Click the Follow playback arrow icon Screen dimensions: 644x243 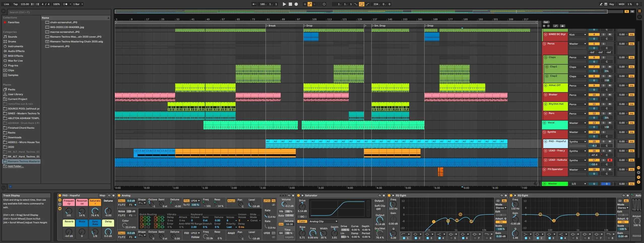coord(254,4)
